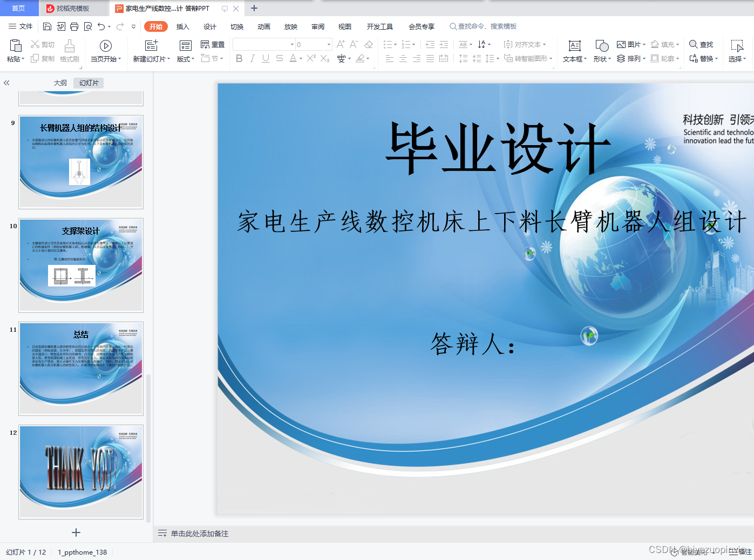Click the Redo arrow icon

[120, 26]
